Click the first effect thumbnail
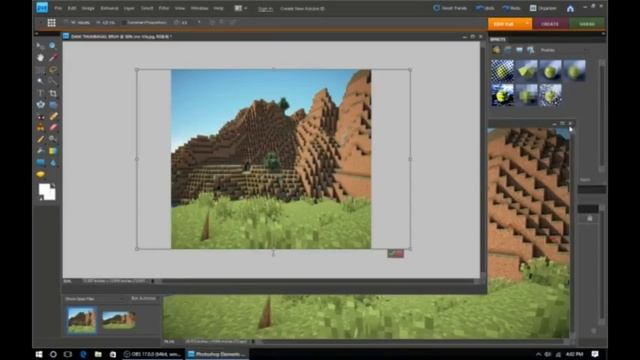 pos(502,70)
